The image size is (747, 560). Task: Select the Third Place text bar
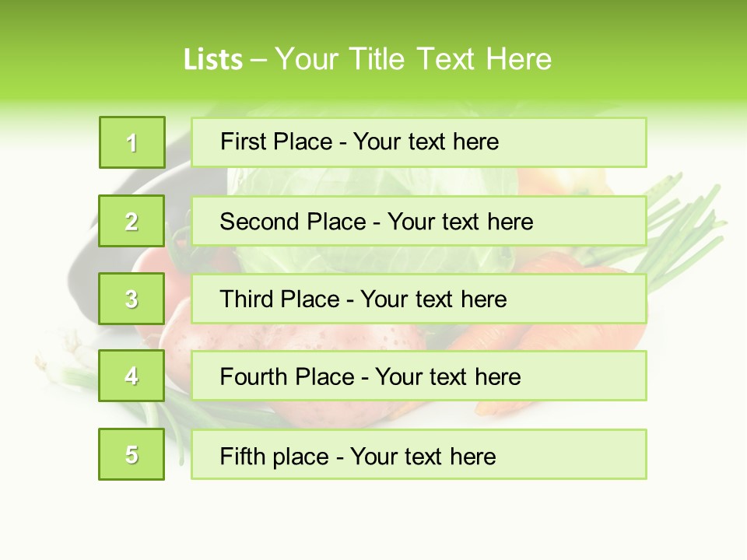point(419,299)
